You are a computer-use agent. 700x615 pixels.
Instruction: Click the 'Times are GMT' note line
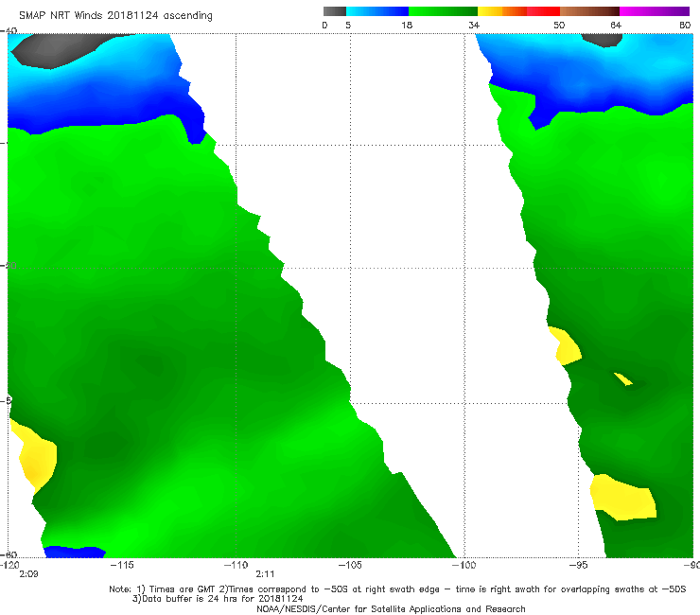tap(397, 589)
